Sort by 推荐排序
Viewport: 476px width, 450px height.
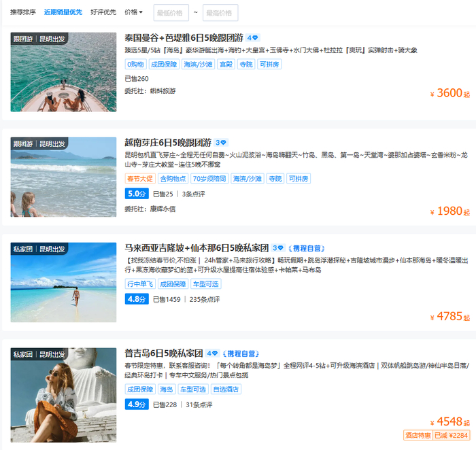tap(22, 12)
